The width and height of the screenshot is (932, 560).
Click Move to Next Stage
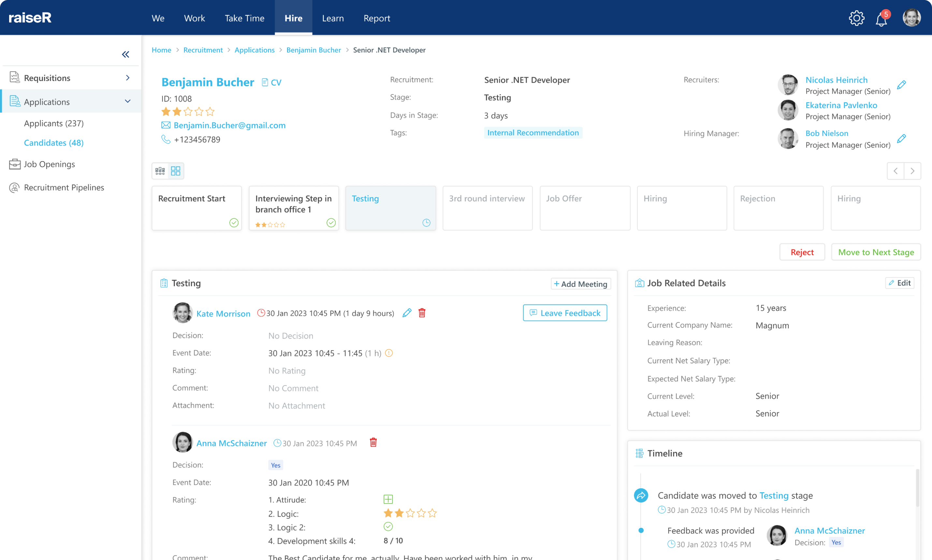pyautogui.click(x=876, y=252)
